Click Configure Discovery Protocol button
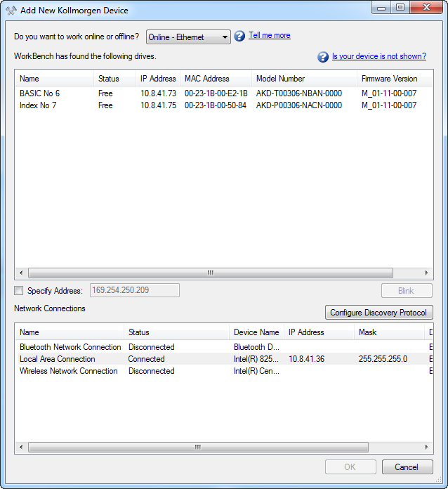Image resolution: width=448 pixels, height=489 pixels. click(x=378, y=313)
